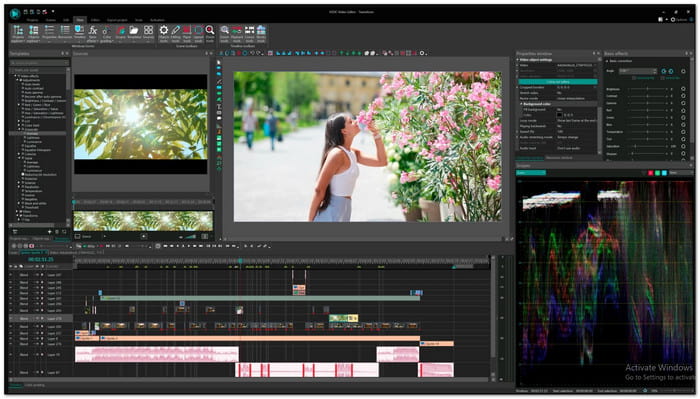Open the Projects ribbon tab
The width and height of the screenshot is (700, 399).
33,20
